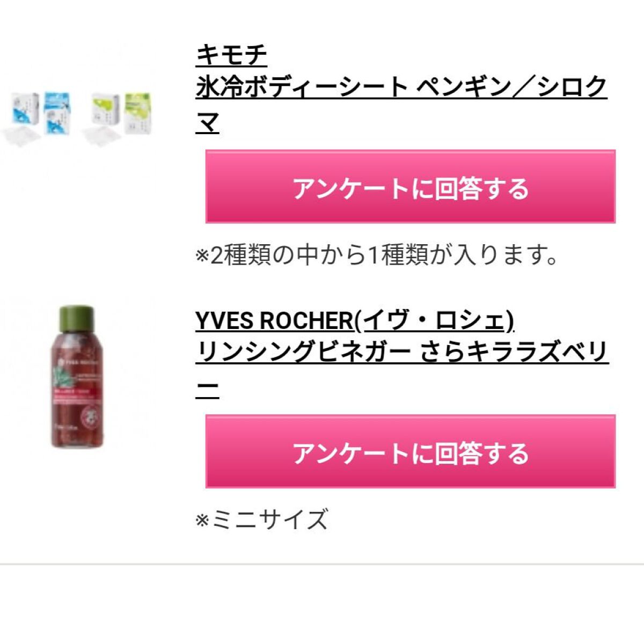Select the ※ミニサイズ note text

262,519
